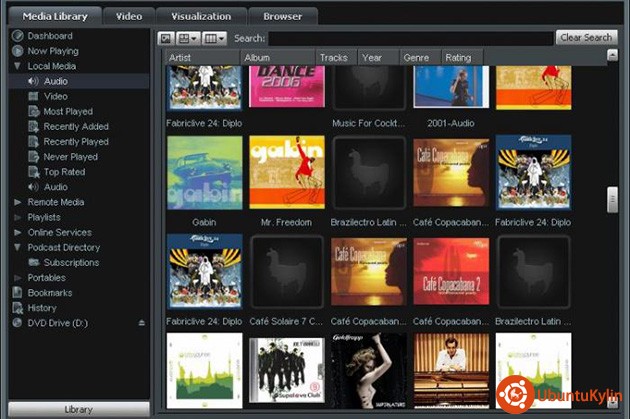Open the Recently Added smart view

click(75, 127)
